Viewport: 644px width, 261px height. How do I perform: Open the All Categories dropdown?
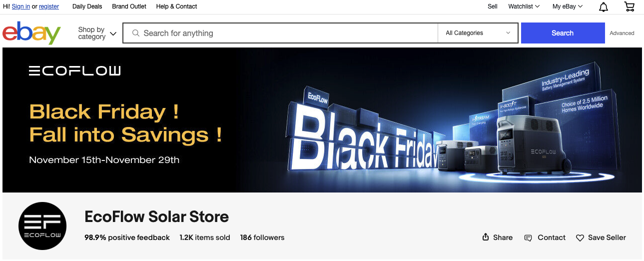[478, 33]
